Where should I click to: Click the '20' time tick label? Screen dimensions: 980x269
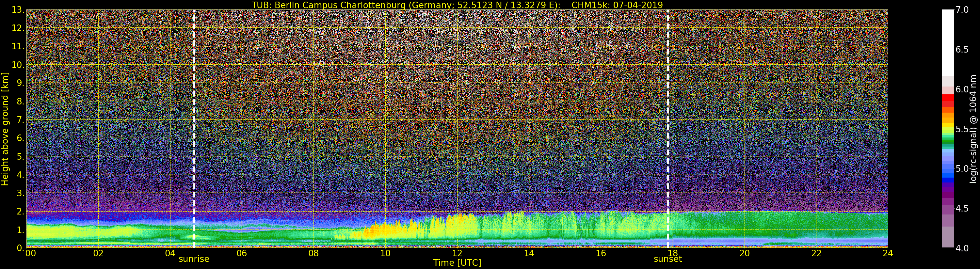coord(745,253)
